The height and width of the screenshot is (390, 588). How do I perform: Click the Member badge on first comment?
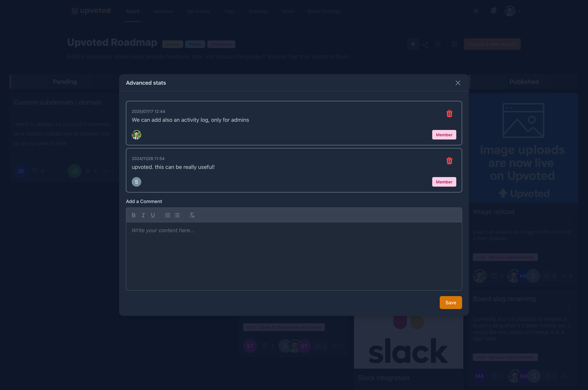[444, 135]
